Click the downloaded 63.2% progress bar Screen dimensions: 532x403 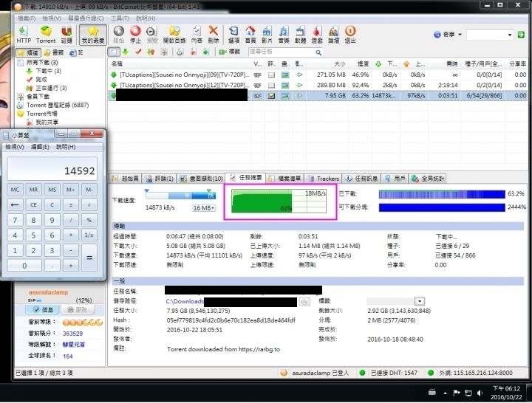(x=442, y=194)
